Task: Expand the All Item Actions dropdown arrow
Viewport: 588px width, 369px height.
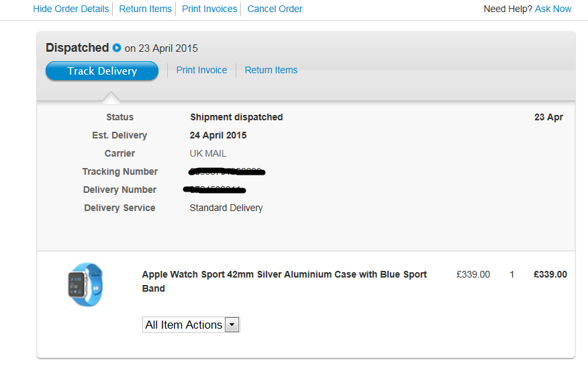Action: click(x=232, y=325)
